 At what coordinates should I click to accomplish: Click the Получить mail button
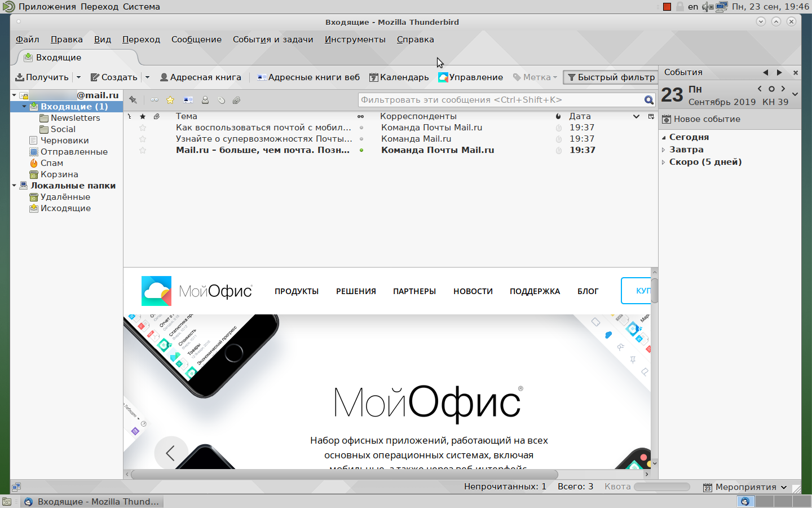pos(42,77)
